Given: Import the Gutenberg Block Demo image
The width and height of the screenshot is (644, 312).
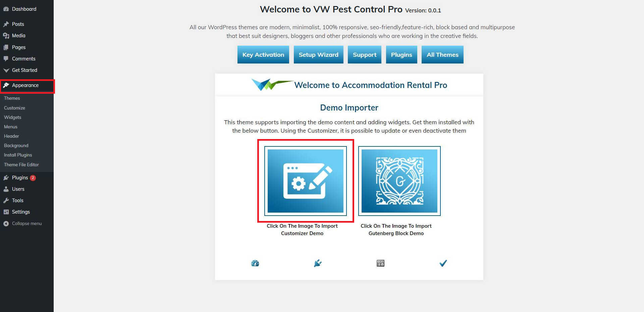Looking at the screenshot, I should (399, 181).
